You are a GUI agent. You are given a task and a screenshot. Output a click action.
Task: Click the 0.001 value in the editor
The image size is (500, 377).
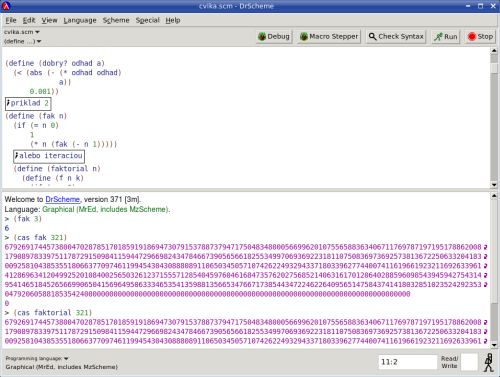pos(40,91)
